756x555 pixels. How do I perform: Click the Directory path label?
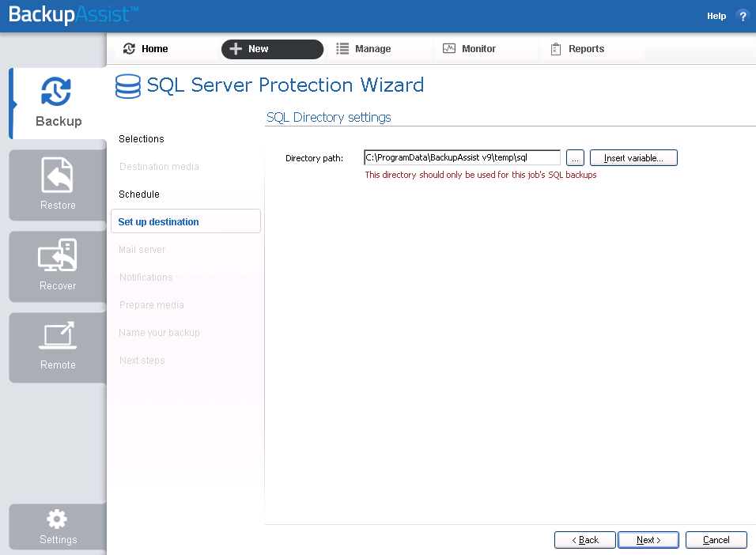pyautogui.click(x=315, y=158)
